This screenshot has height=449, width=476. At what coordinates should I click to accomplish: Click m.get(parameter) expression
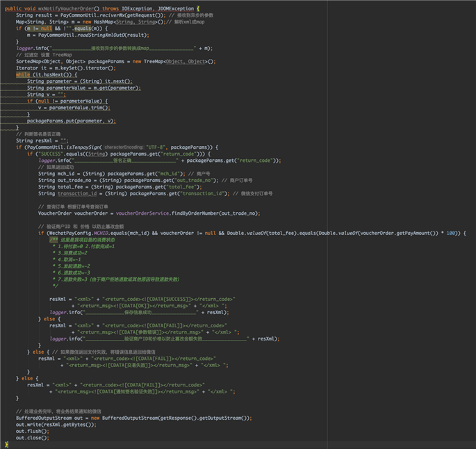115,88
